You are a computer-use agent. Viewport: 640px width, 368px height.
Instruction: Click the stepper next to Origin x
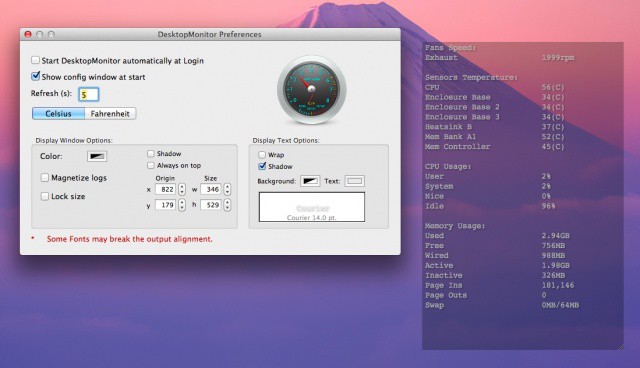coord(182,189)
